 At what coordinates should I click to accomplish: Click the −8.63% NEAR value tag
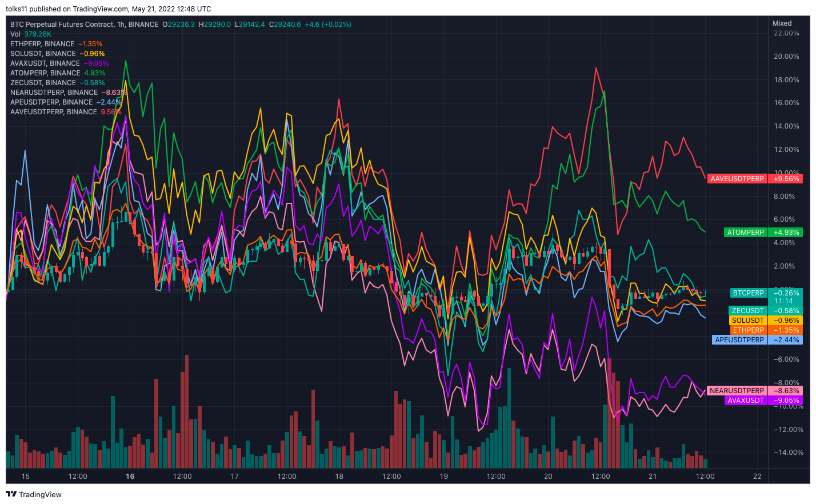coord(786,391)
